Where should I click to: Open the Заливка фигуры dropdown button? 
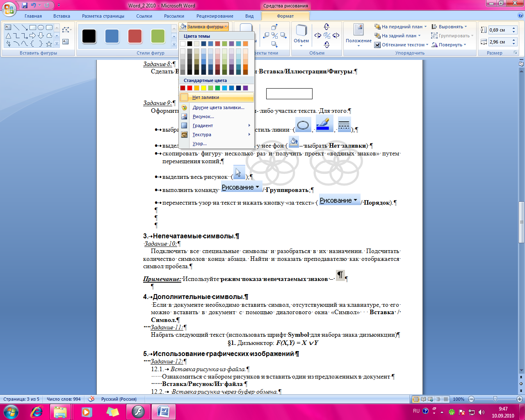pyautogui.click(x=204, y=27)
